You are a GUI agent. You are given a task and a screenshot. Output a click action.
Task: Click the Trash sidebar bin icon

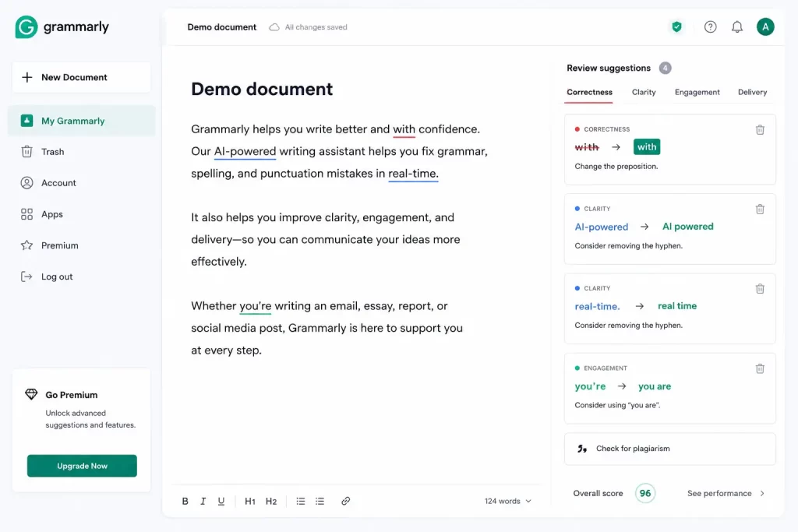[x=27, y=152]
